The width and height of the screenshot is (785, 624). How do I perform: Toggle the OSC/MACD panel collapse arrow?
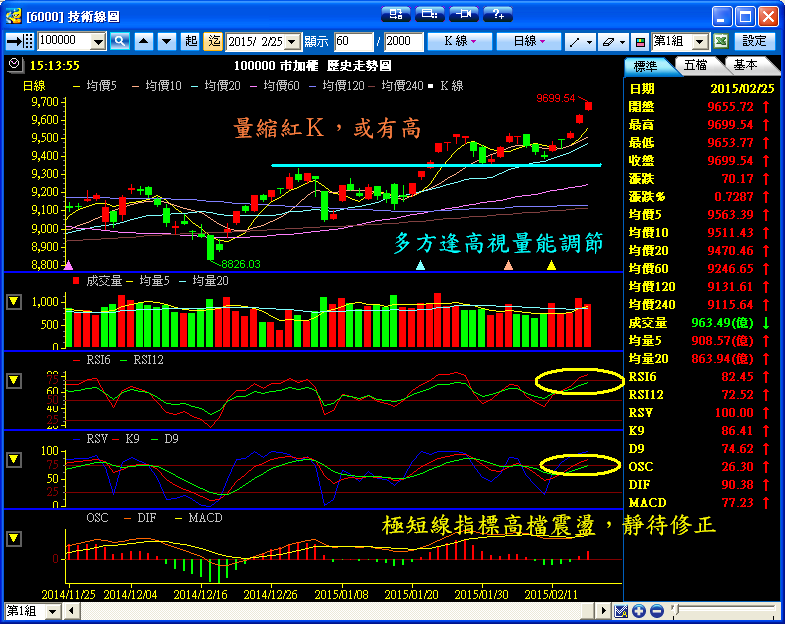[x=14, y=538]
